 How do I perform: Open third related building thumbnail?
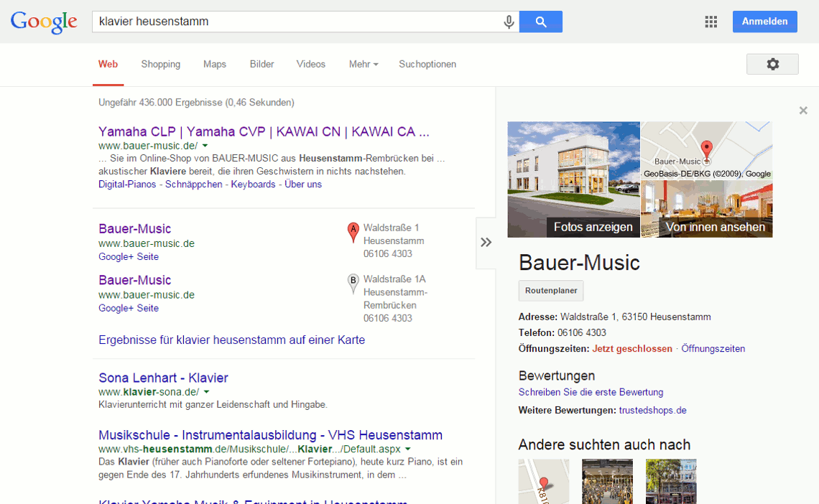[x=671, y=481]
